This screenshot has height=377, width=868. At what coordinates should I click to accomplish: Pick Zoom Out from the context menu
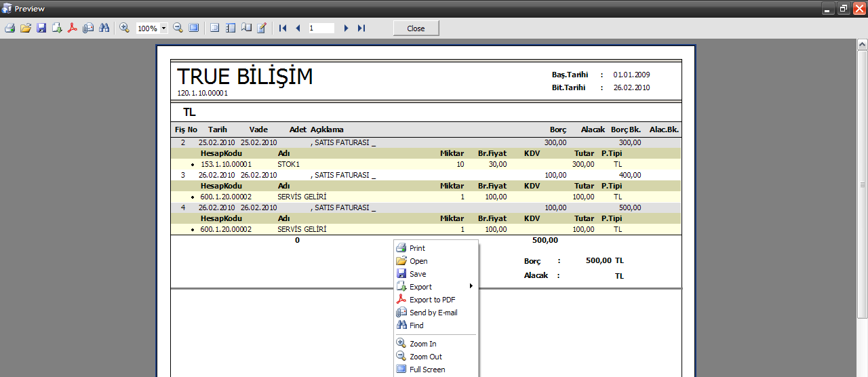click(x=425, y=357)
